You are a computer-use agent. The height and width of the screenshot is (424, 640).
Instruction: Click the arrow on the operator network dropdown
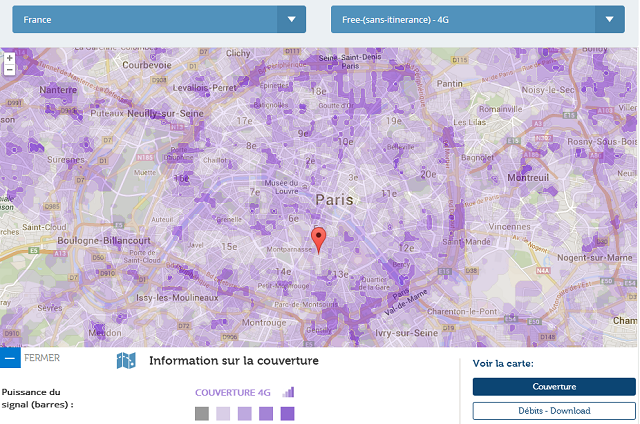tap(610, 19)
